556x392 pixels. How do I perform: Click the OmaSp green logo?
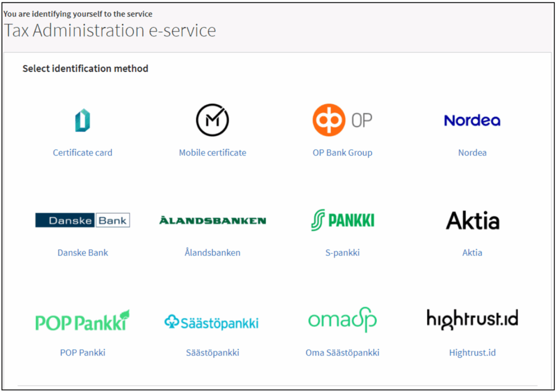tap(342, 320)
